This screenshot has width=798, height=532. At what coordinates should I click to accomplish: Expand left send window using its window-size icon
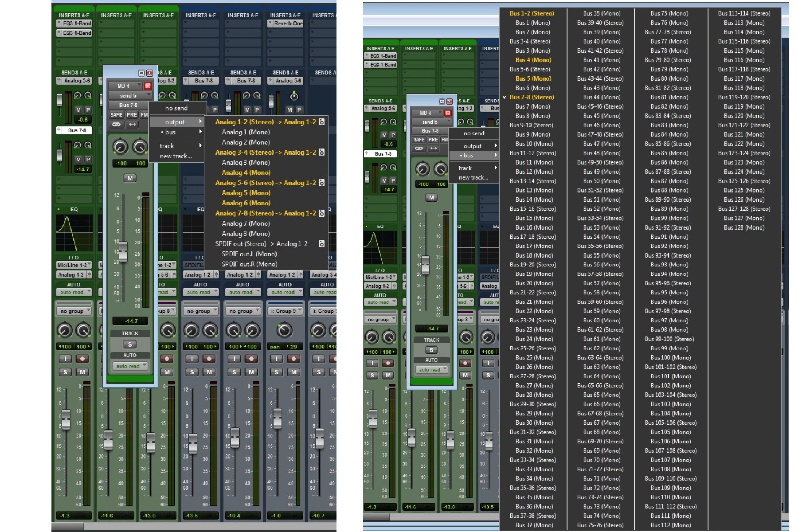tap(141, 73)
